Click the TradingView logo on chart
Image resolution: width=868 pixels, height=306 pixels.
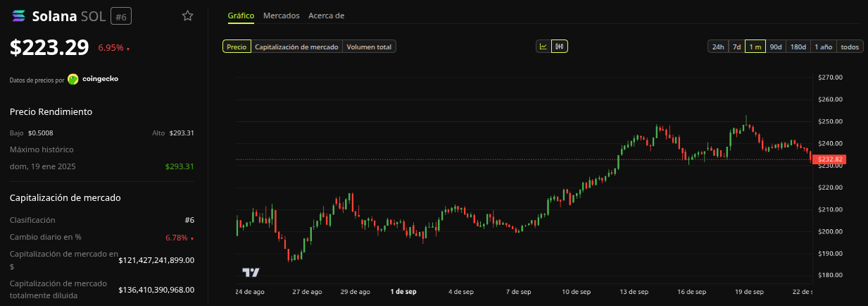[251, 273]
